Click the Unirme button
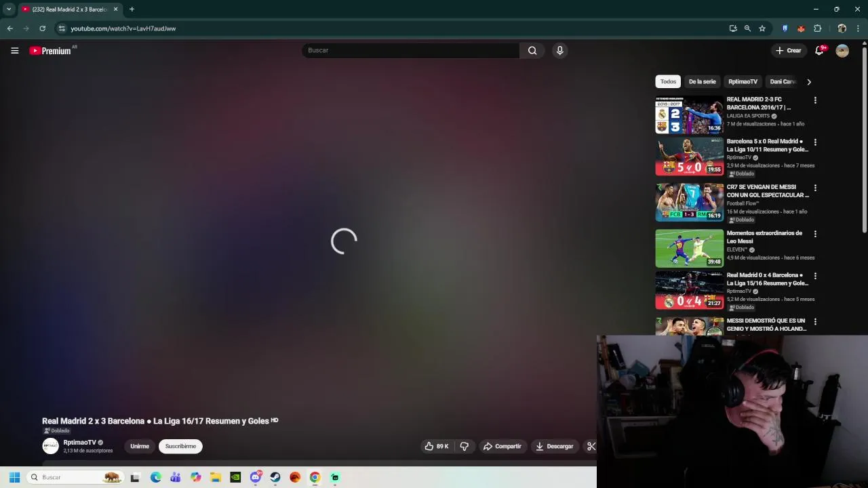868x488 pixels. pos(140,446)
